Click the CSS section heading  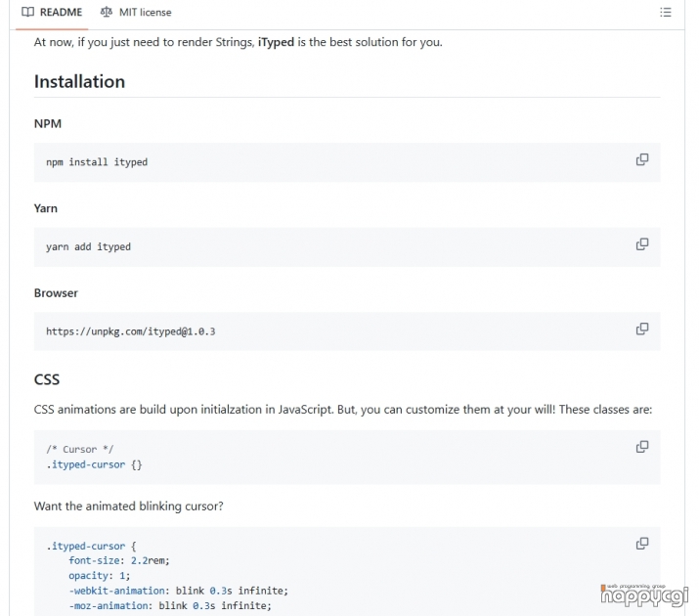point(47,379)
